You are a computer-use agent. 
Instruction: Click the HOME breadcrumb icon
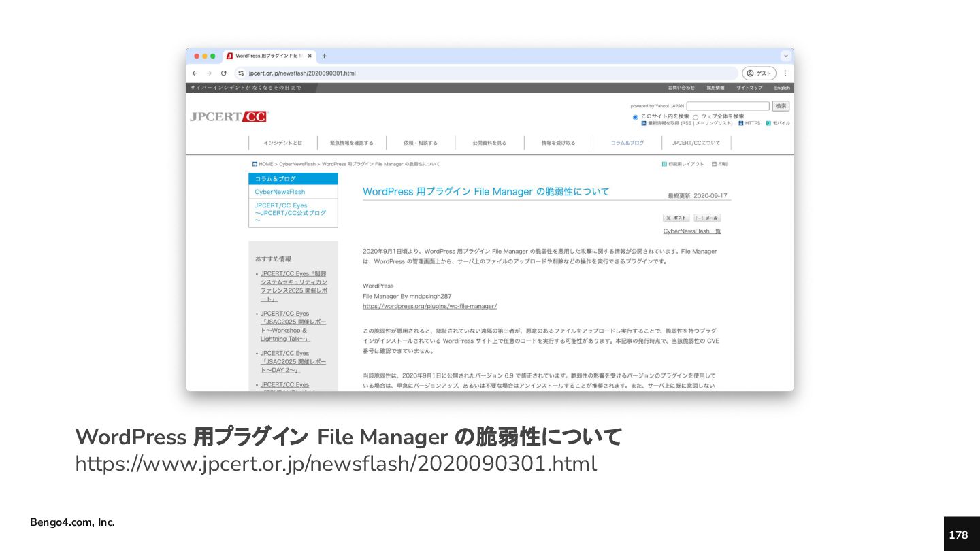tap(255, 164)
